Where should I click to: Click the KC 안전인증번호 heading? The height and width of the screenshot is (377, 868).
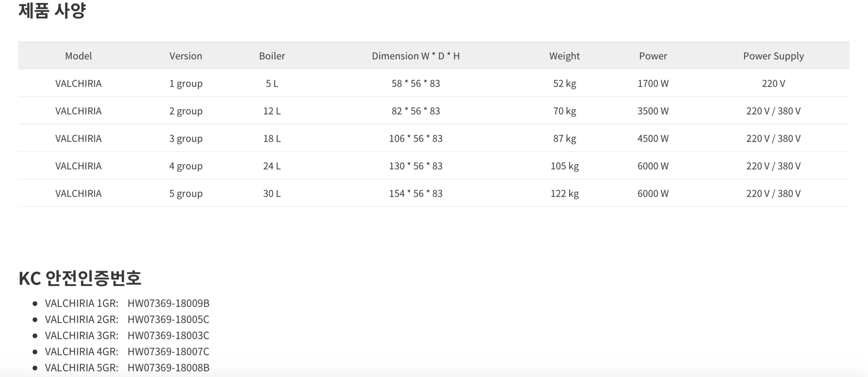click(80, 278)
